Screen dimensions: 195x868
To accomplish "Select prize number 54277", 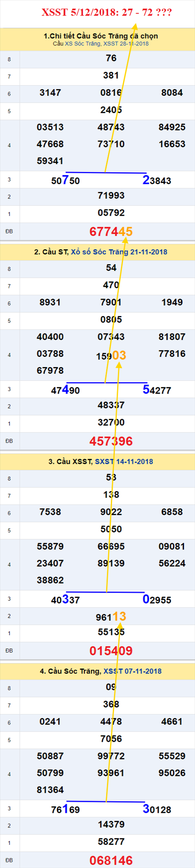I will pos(157,390).
